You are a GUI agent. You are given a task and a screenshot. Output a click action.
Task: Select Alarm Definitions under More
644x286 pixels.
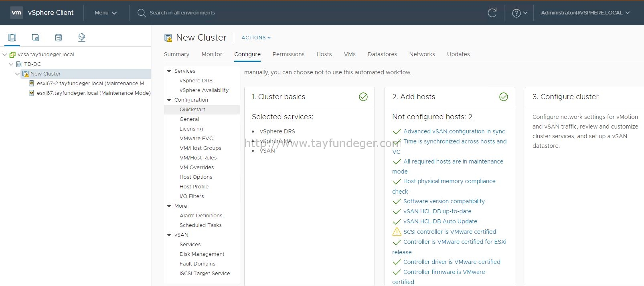pos(202,216)
